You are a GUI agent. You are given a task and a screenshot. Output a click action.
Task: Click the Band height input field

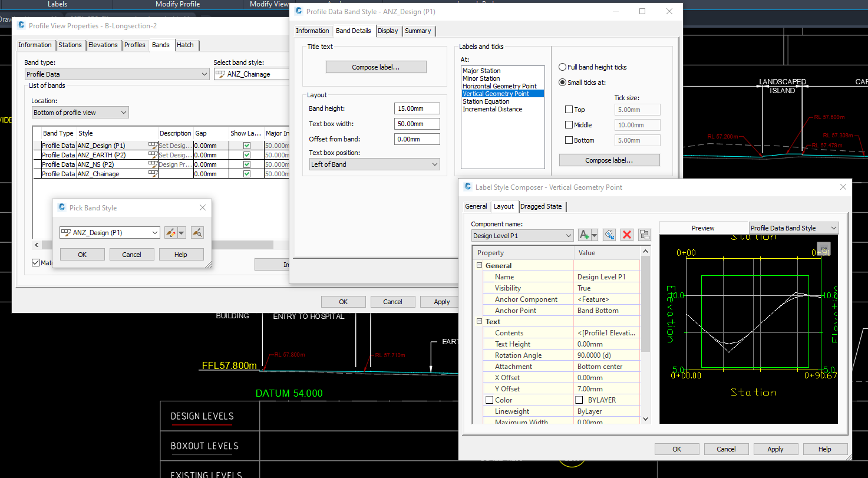click(417, 108)
